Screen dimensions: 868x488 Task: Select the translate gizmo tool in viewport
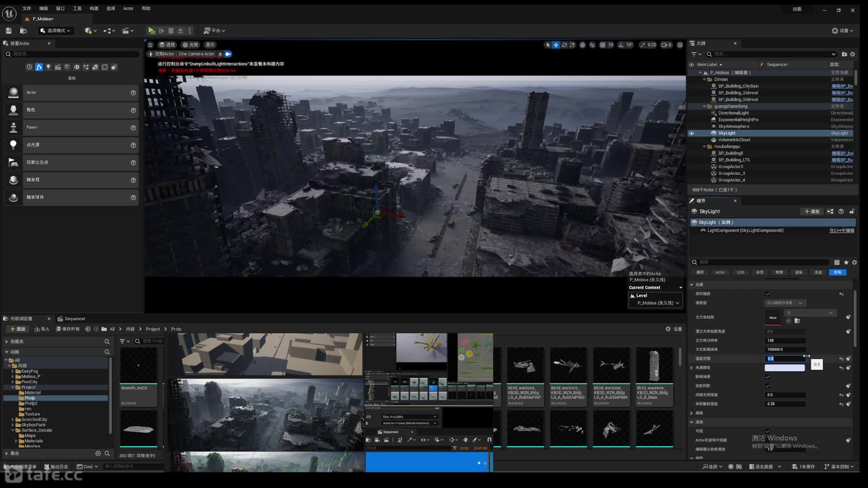pyautogui.click(x=556, y=45)
